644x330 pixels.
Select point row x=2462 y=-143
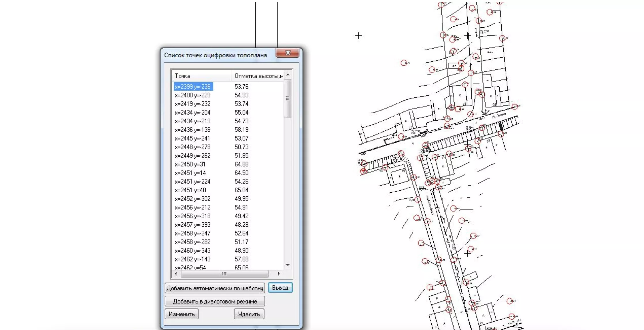pyautogui.click(x=193, y=259)
